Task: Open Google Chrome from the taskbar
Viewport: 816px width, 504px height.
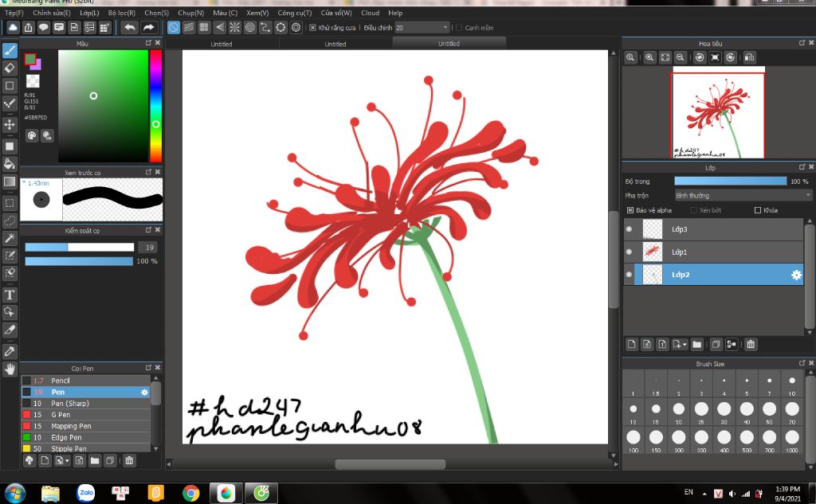Action: click(x=191, y=493)
